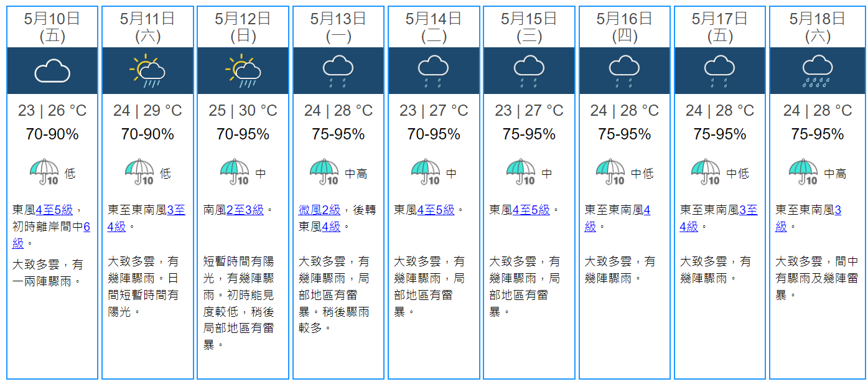Screen dimensions: 868x384
Task: Click the rain cloud icon for May 16
Action: [624, 71]
